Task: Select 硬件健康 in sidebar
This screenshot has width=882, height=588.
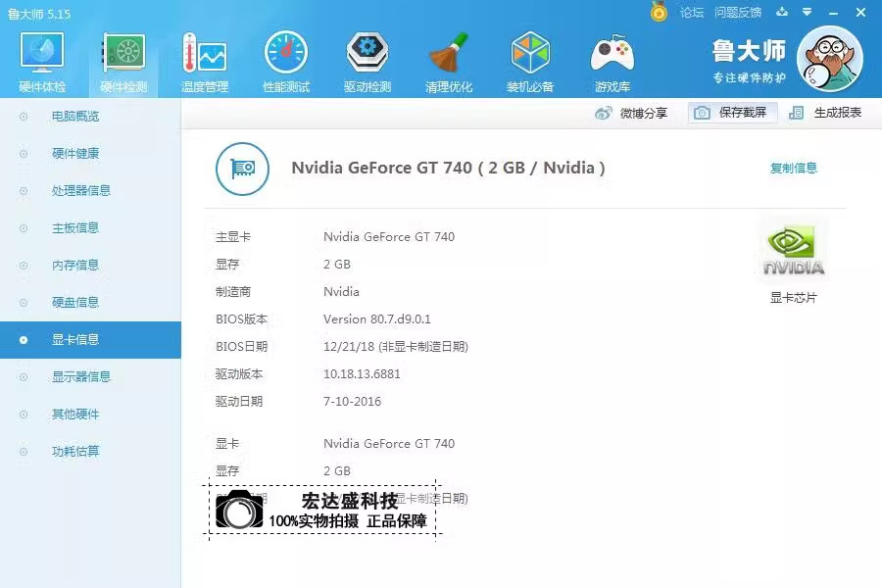Action: (90, 154)
